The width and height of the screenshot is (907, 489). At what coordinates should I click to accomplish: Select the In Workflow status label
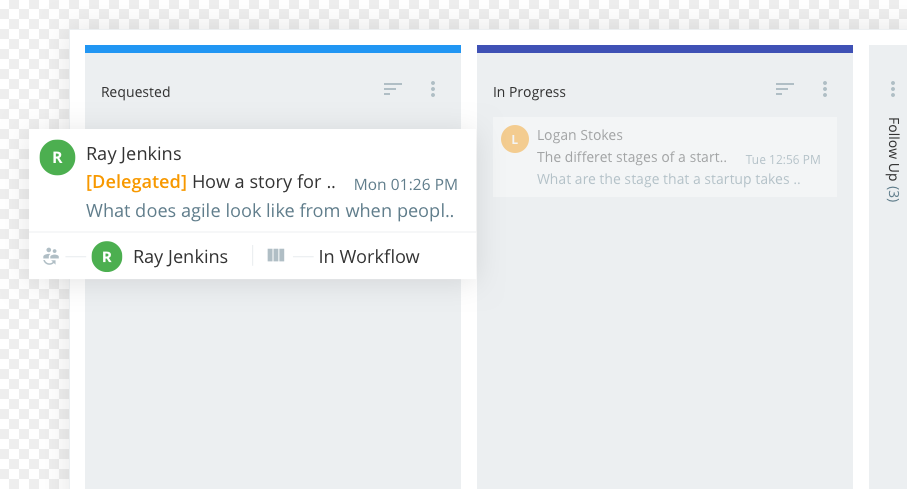[369, 257]
